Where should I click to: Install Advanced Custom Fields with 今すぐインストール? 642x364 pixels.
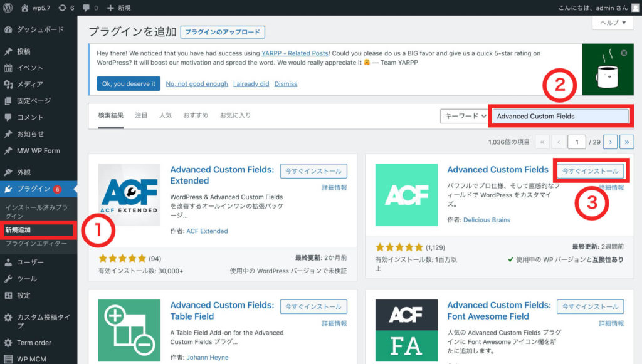[590, 170]
